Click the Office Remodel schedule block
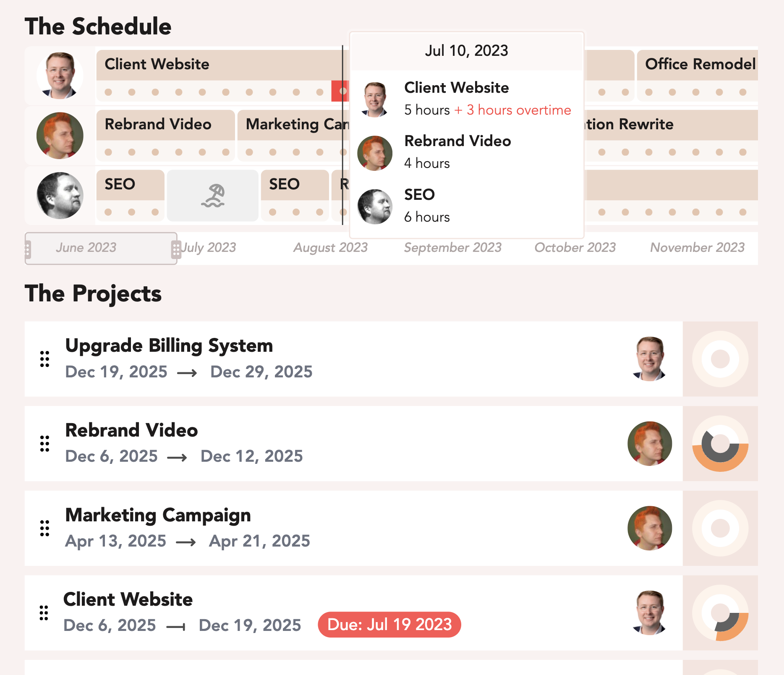Viewport: 784px width, 675px height. point(699,64)
